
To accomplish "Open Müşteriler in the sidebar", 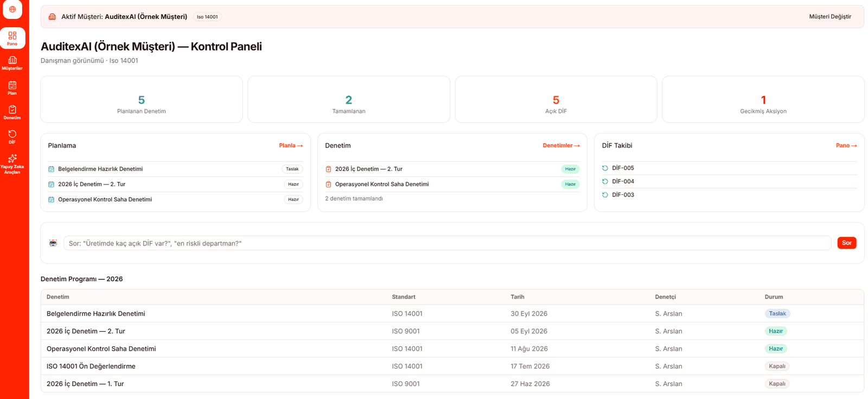I will (x=12, y=63).
